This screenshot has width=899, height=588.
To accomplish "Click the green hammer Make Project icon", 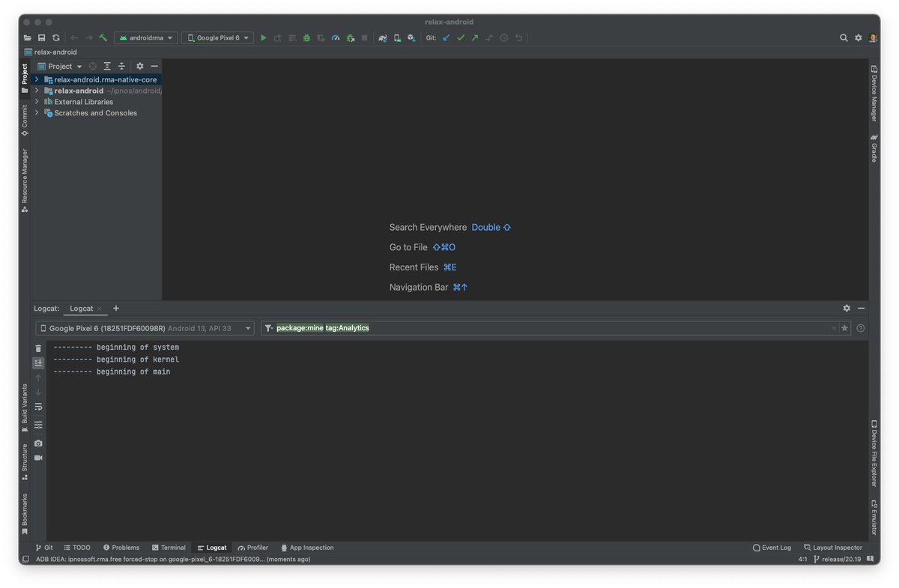I will (x=103, y=37).
